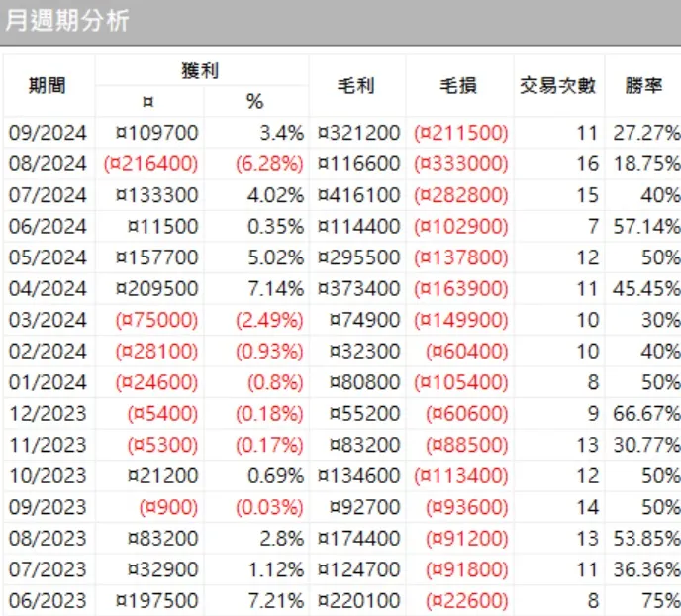Screen dimensions: 681x616
Task: Select the 08/2024 period cell
Action: 48,163
